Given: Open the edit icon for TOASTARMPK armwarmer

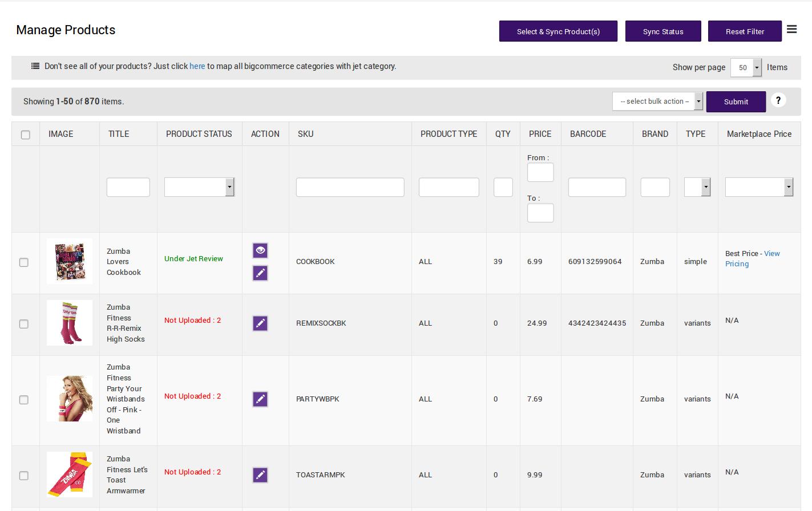Looking at the screenshot, I should pos(260,474).
